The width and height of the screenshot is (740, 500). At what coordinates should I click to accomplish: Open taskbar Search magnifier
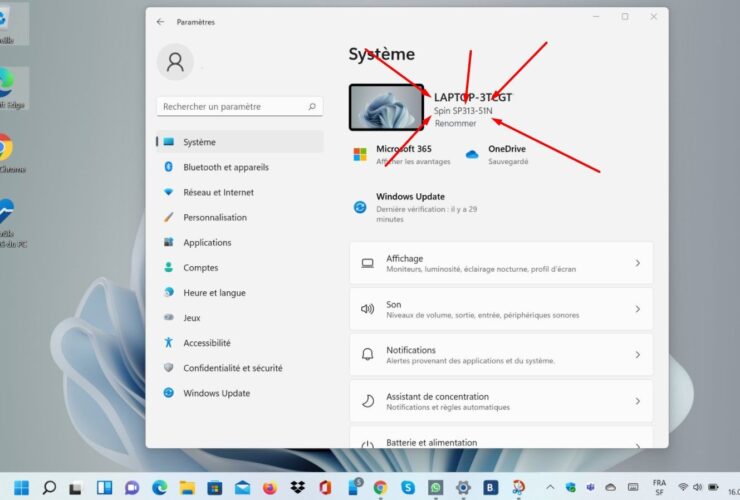click(x=49, y=487)
